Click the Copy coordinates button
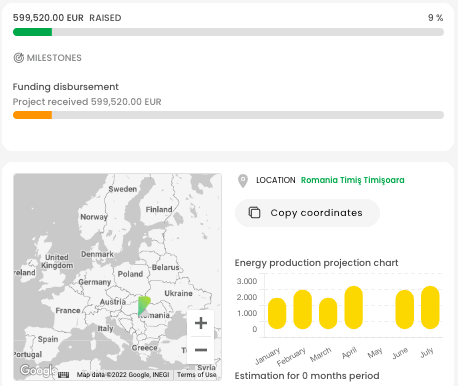 [307, 213]
